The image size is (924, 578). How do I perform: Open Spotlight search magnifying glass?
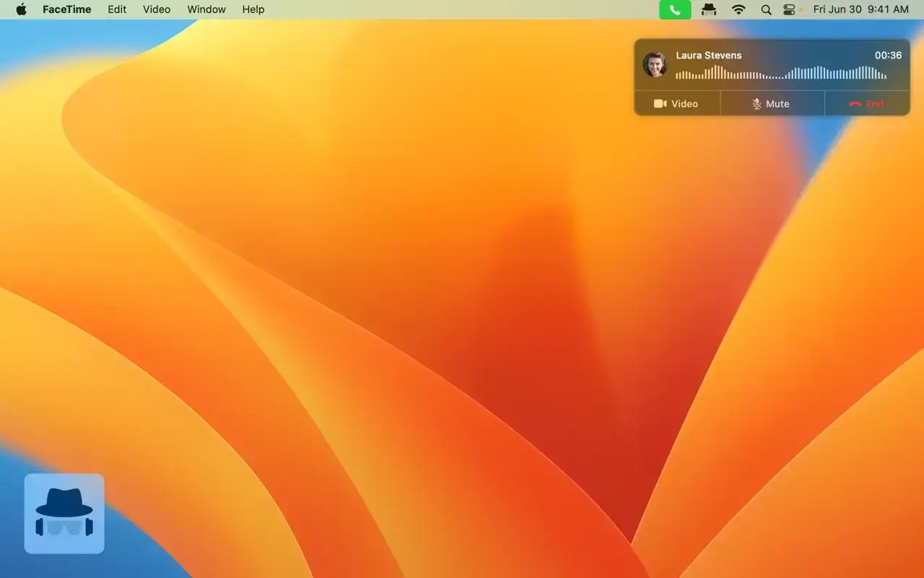coord(766,9)
